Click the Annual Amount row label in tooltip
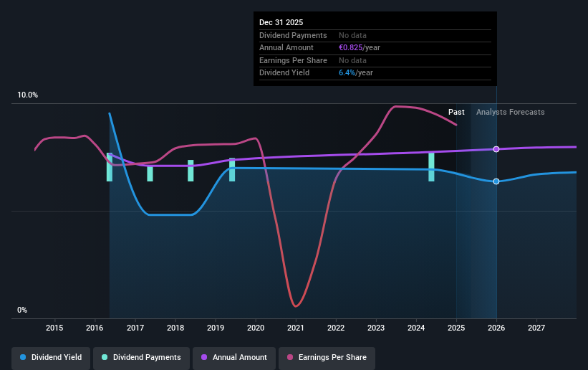The height and width of the screenshot is (370, 588). (286, 48)
